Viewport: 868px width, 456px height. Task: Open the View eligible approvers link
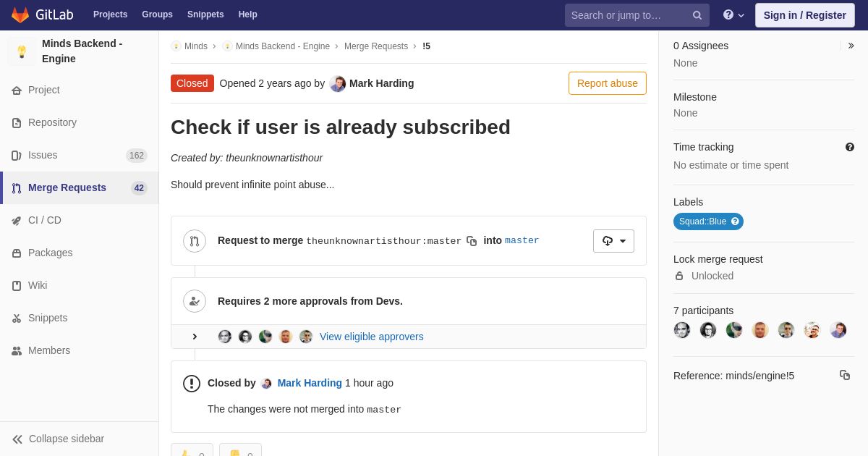point(372,337)
